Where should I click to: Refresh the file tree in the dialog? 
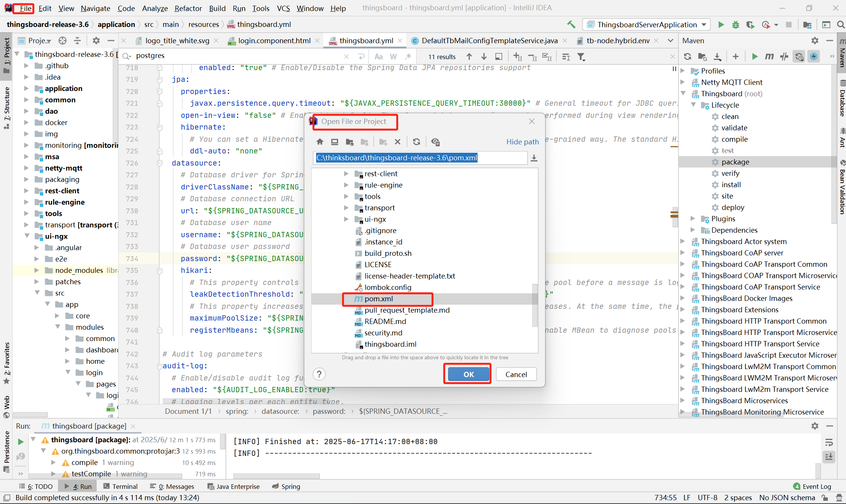tap(417, 142)
